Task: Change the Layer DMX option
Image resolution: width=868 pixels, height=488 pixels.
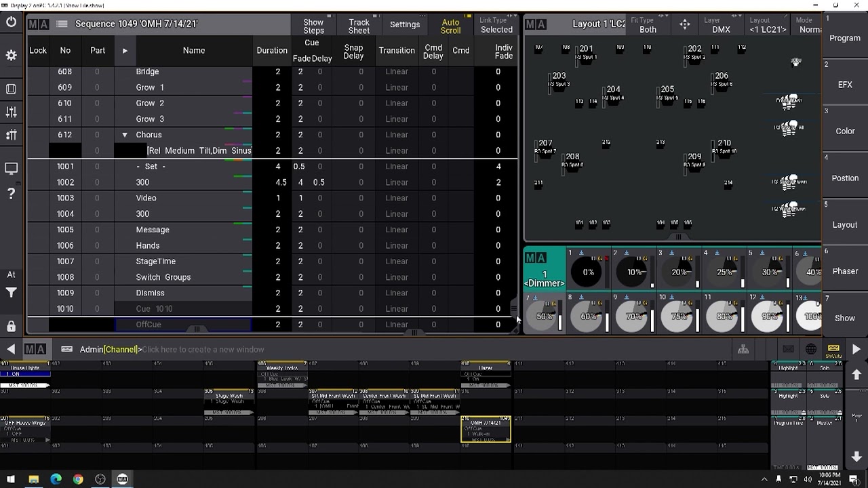Action: [x=721, y=26]
